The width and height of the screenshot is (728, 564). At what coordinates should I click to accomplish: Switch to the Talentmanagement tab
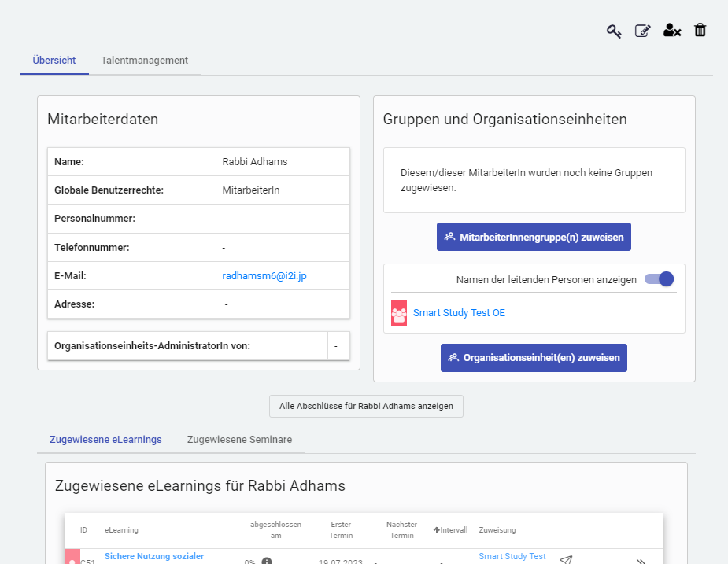[x=144, y=61]
